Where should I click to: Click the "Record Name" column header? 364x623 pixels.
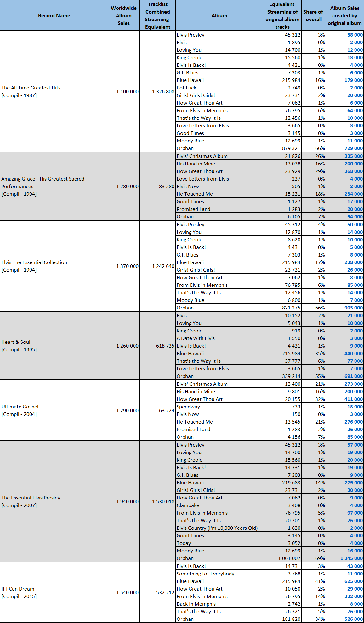[x=54, y=15]
